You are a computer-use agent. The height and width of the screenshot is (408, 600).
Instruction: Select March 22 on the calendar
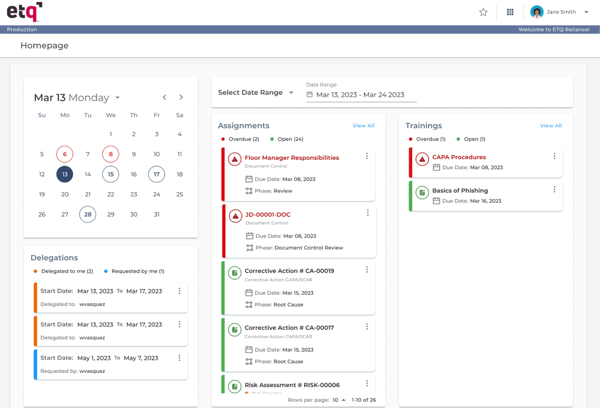(111, 194)
